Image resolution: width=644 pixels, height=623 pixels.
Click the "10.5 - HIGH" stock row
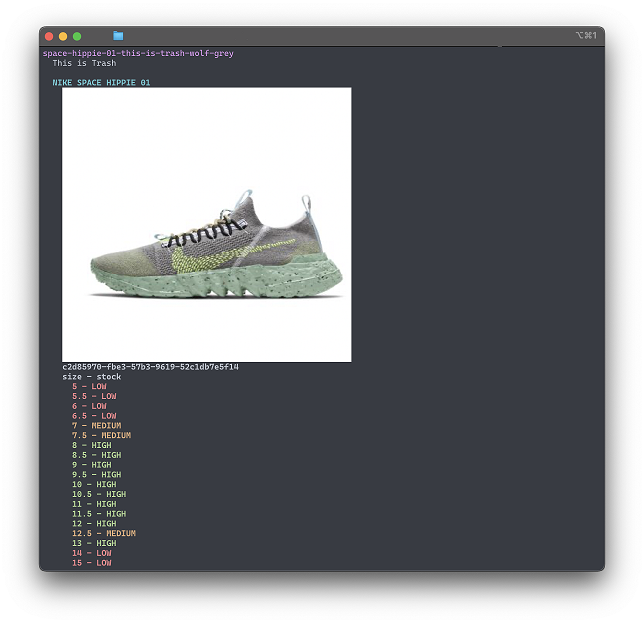coord(99,494)
